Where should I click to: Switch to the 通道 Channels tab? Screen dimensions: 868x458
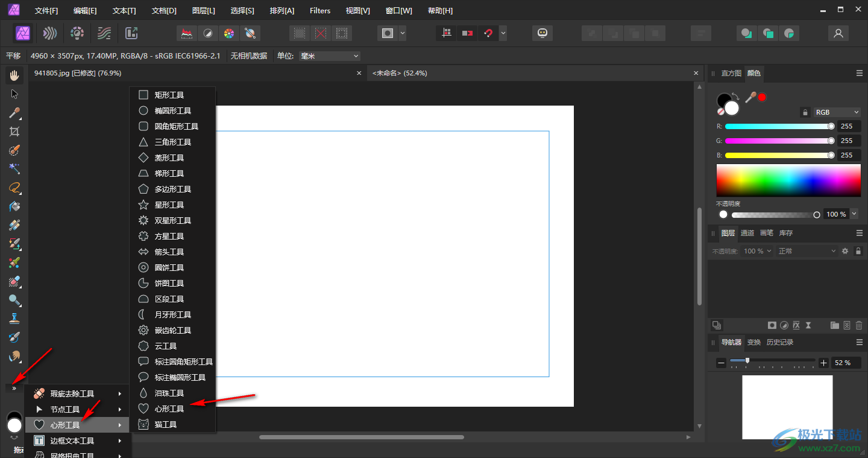(747, 233)
